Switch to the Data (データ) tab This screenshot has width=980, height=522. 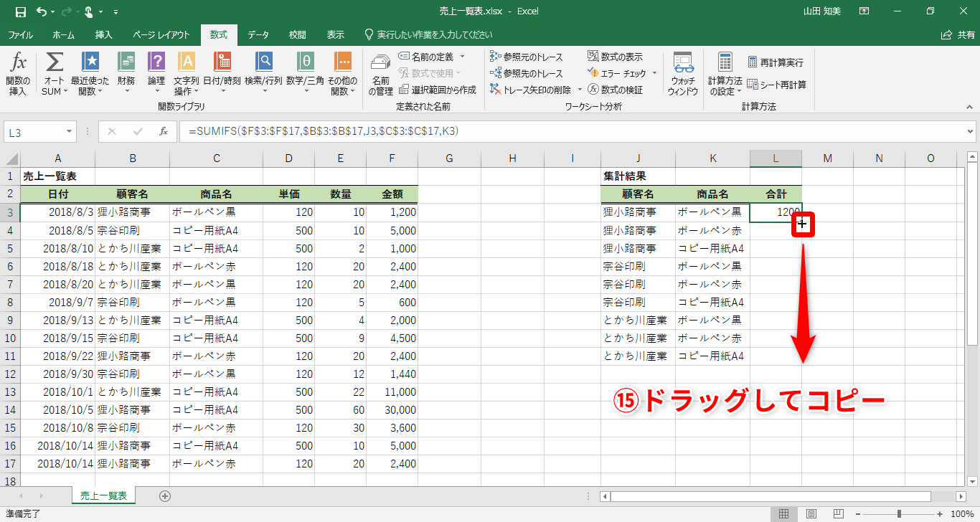258,34
